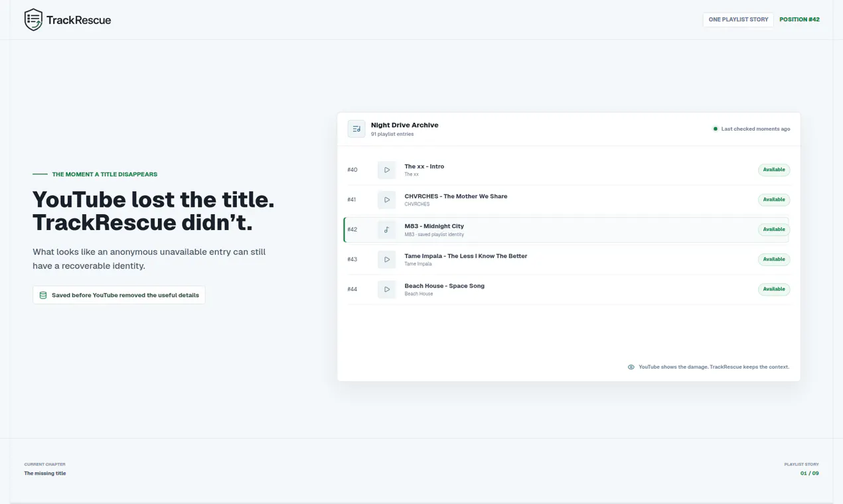Click the TrackRescue brand name text
The width and height of the screenshot is (843, 504).
[x=78, y=20]
